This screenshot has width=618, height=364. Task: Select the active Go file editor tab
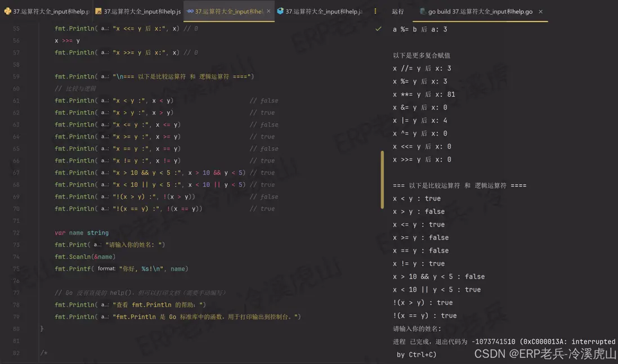229,11
